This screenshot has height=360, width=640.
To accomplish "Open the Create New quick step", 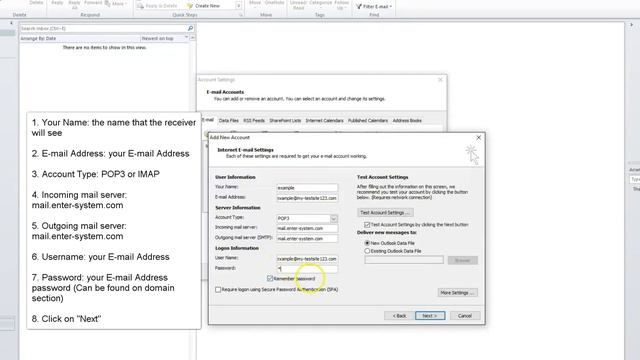I will pos(203,6).
